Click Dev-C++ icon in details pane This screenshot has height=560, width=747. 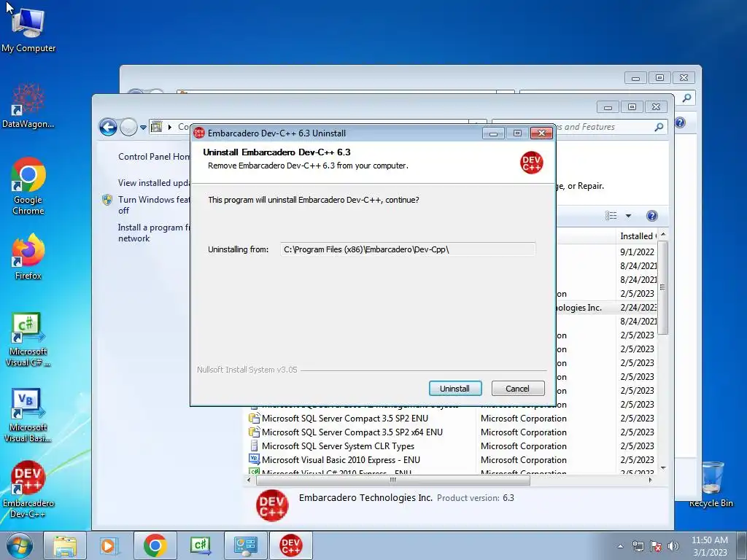coord(272,505)
